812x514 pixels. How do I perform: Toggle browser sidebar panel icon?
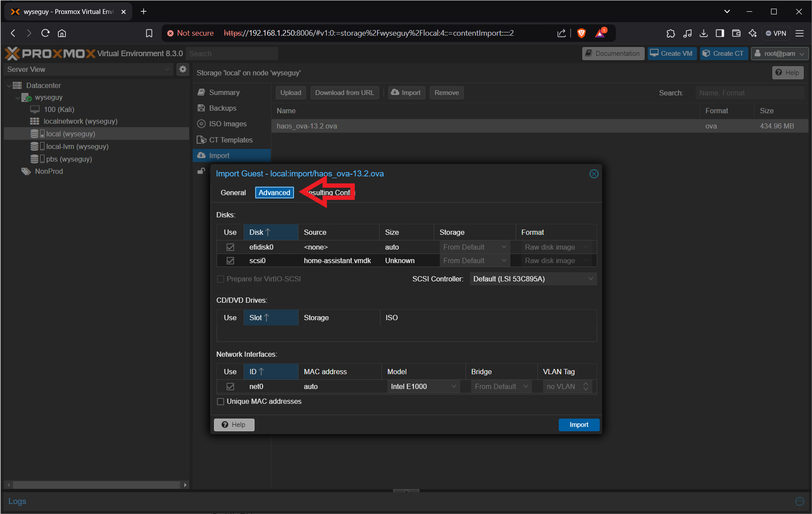(x=720, y=33)
